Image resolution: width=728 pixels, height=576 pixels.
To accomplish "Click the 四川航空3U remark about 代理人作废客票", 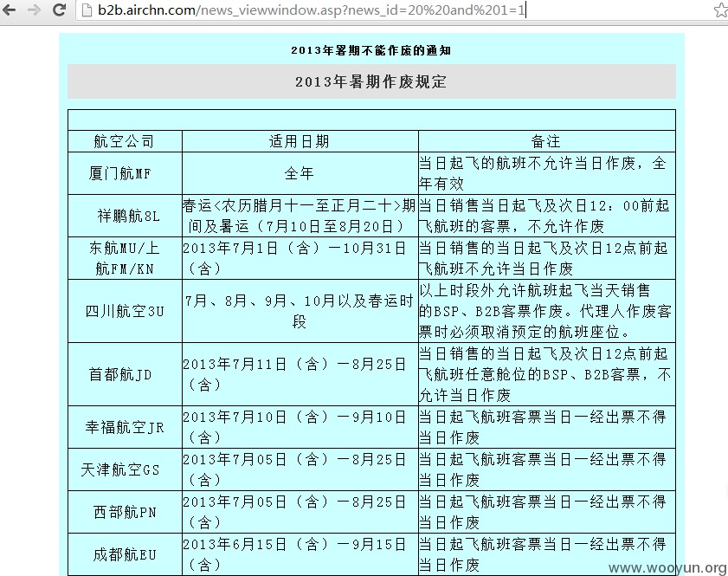I will click(546, 311).
